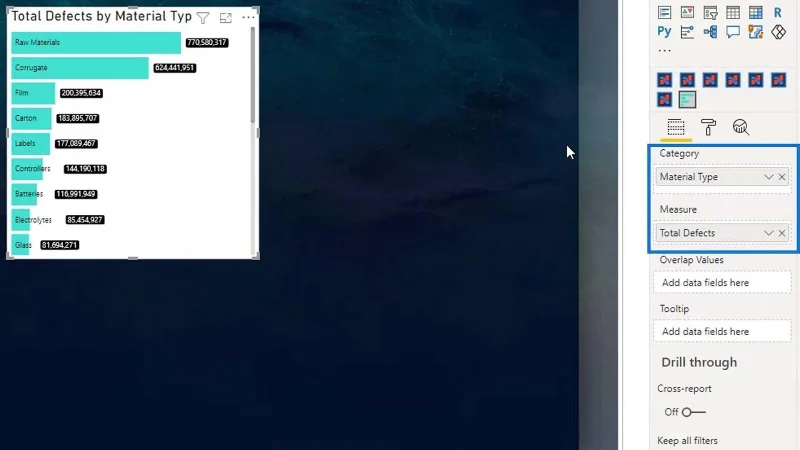This screenshot has width=800, height=450.
Task: Switch to the Format paint roller tab
Action: 708,127
